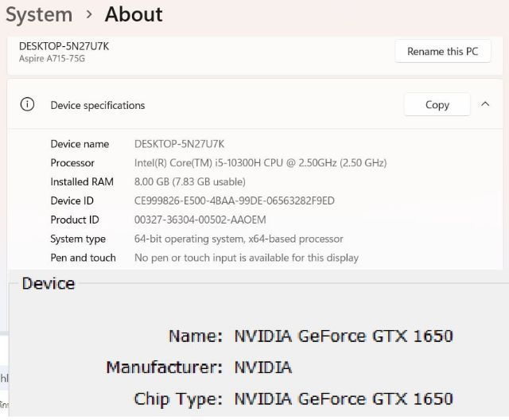Click the Processor label
This screenshot has height=420, width=509.
[x=72, y=162]
